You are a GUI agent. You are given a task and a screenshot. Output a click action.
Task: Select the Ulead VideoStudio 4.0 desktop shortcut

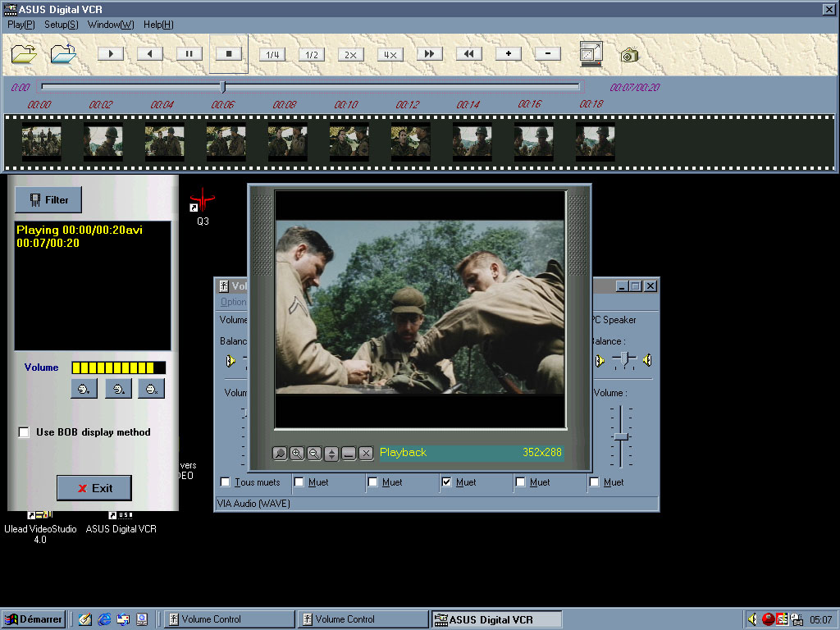tap(40, 527)
